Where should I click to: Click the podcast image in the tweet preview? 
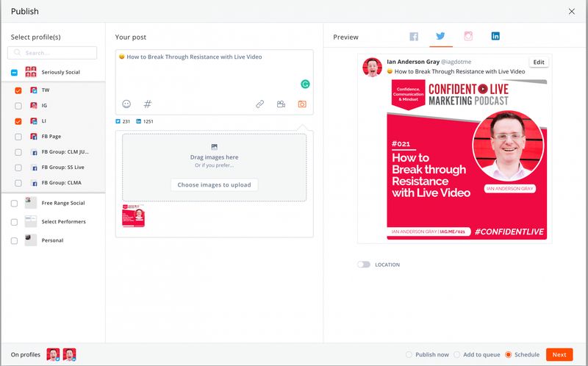(467, 159)
